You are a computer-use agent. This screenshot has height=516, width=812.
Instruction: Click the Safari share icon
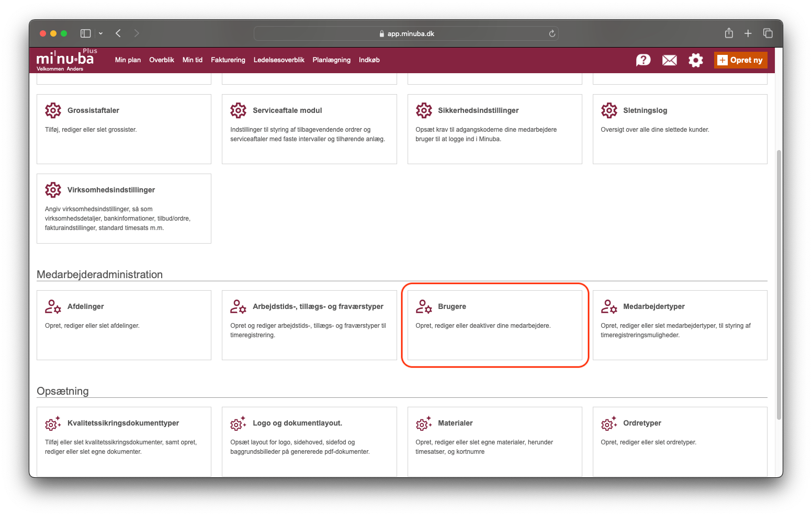pyautogui.click(x=729, y=33)
